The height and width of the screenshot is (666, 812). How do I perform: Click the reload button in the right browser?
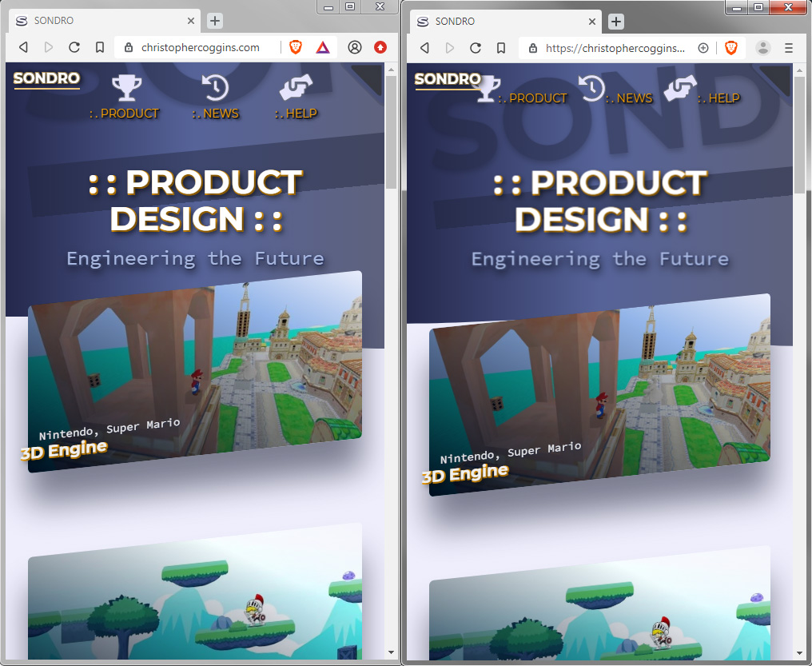coord(476,48)
